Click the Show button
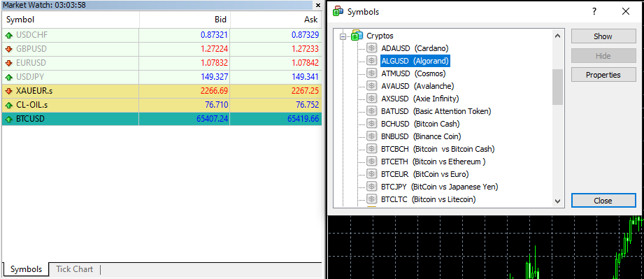644x279 pixels. click(x=603, y=36)
